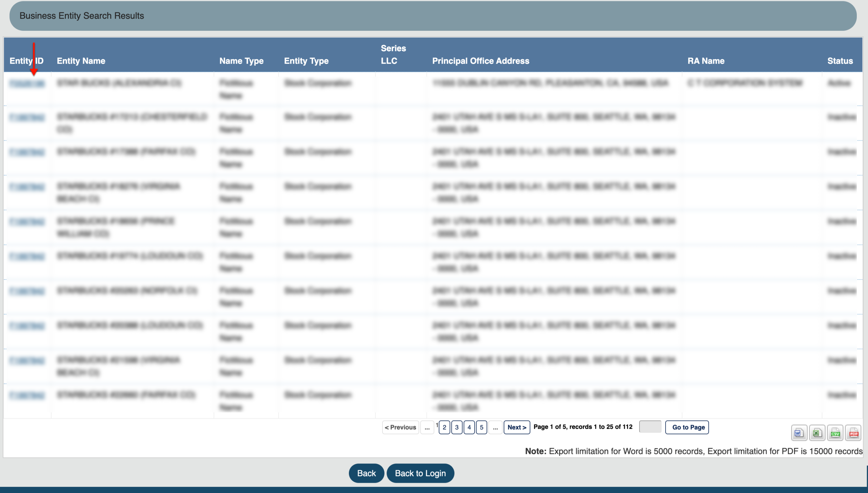Sort by the Entity ID column header

[x=26, y=61]
